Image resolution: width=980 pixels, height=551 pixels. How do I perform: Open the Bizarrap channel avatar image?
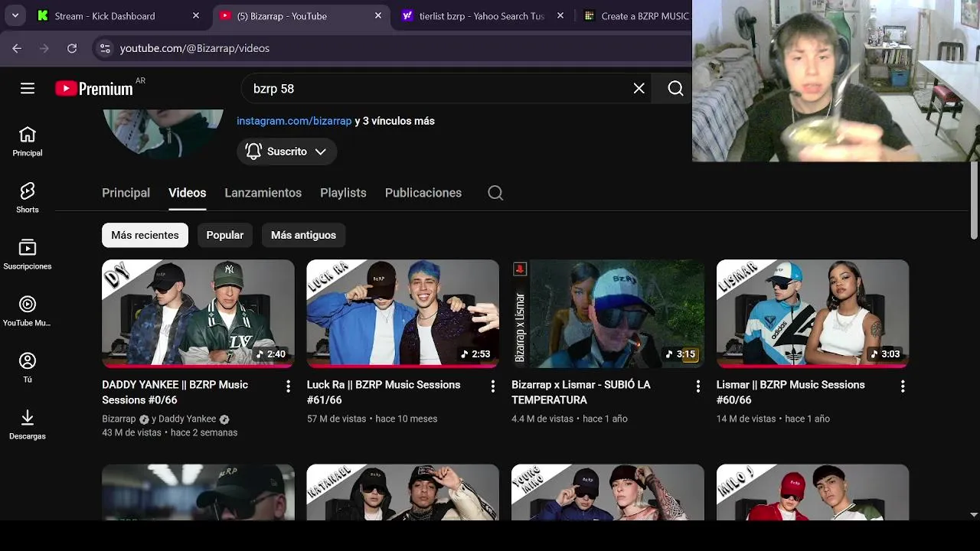[163, 134]
